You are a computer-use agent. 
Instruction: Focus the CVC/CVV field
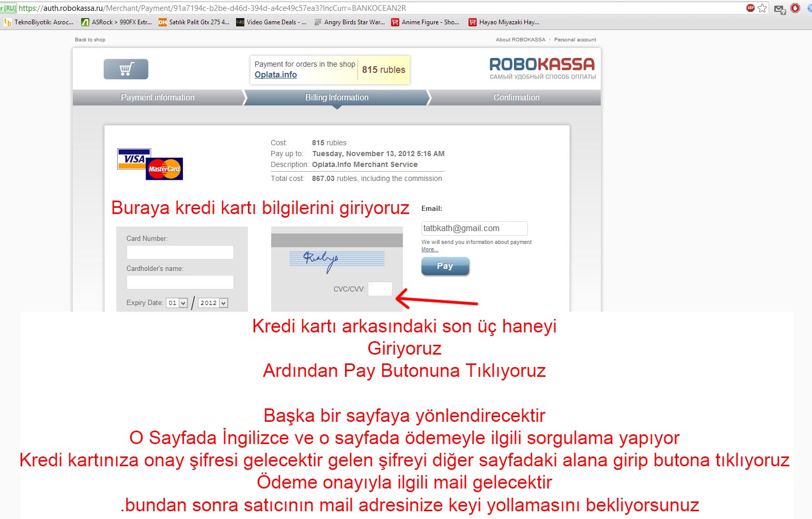[x=380, y=289]
